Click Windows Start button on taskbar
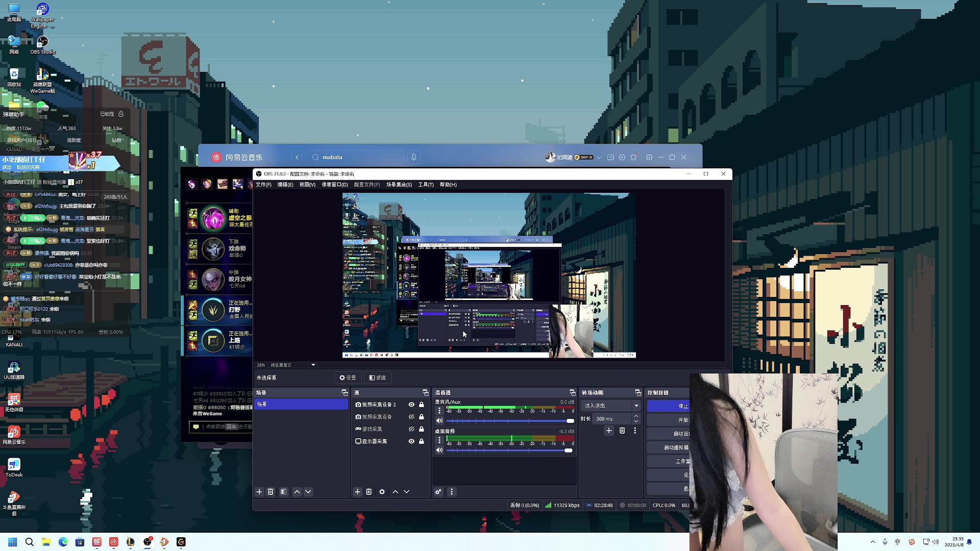 (13, 542)
